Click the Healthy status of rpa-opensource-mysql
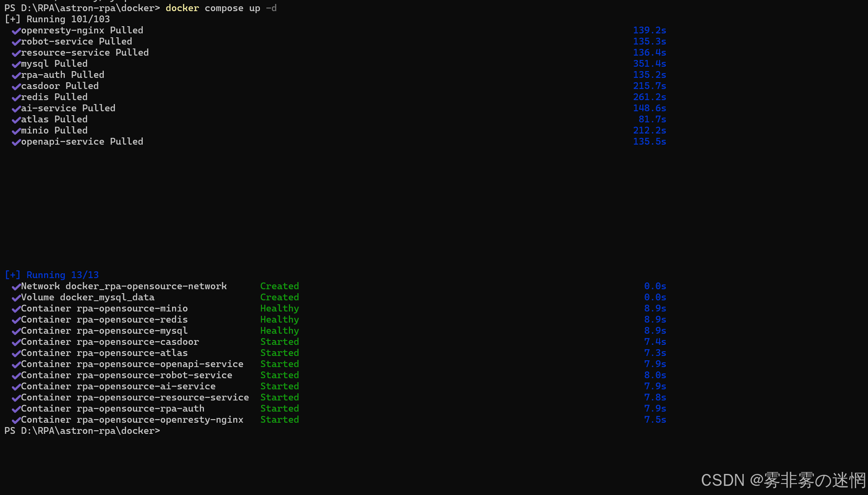The width and height of the screenshot is (868, 495). pos(279,331)
